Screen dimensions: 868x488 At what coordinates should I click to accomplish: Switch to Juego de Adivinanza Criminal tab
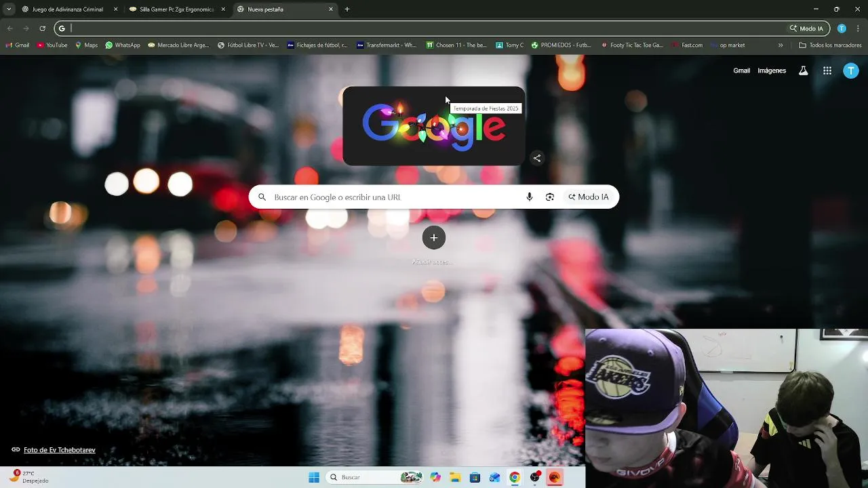point(68,9)
